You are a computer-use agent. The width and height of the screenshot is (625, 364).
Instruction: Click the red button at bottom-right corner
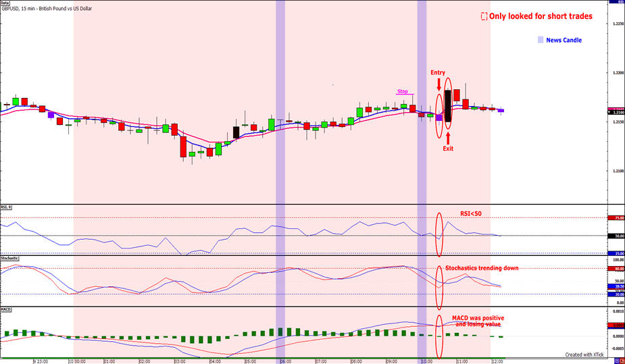[x=621, y=361]
